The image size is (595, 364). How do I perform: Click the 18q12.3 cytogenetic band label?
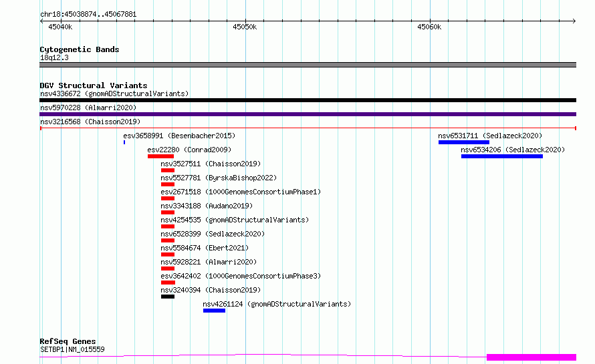(54, 57)
